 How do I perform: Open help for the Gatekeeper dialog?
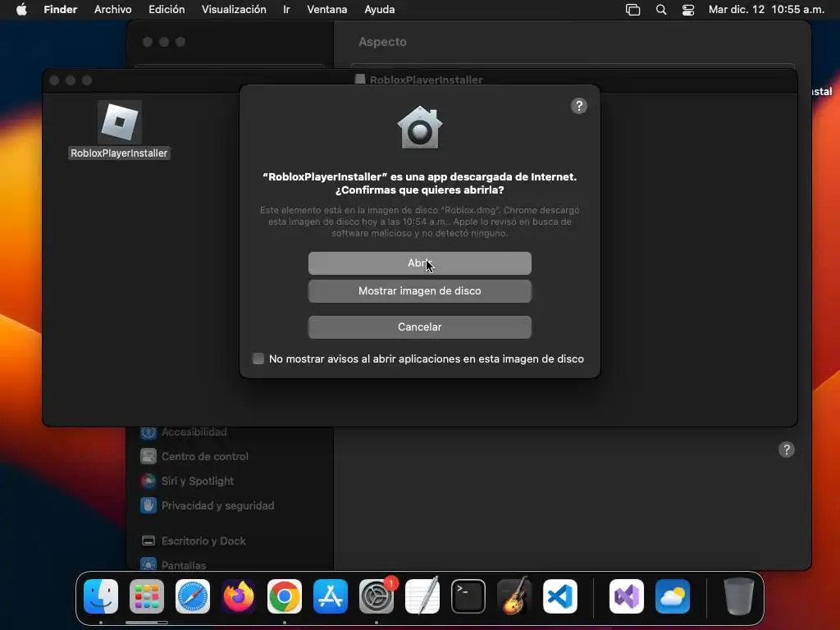[578, 106]
